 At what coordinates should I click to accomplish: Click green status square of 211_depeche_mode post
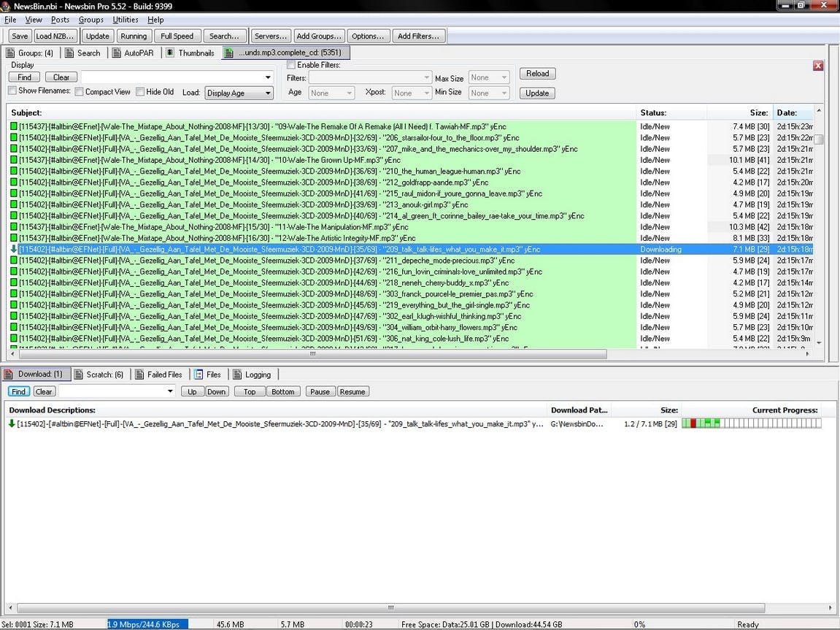14,261
